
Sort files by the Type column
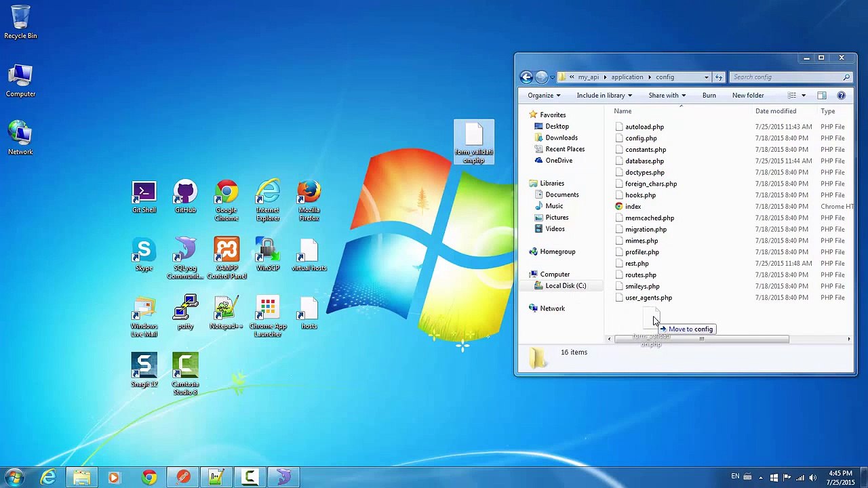click(828, 111)
